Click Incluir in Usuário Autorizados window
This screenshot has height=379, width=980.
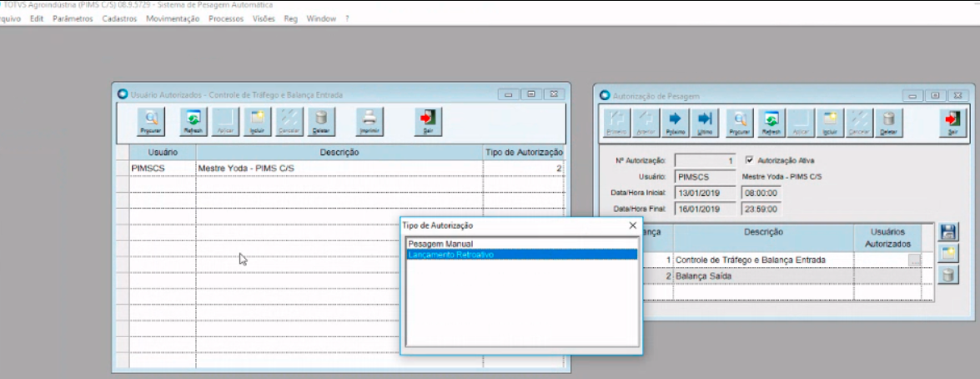click(x=257, y=121)
